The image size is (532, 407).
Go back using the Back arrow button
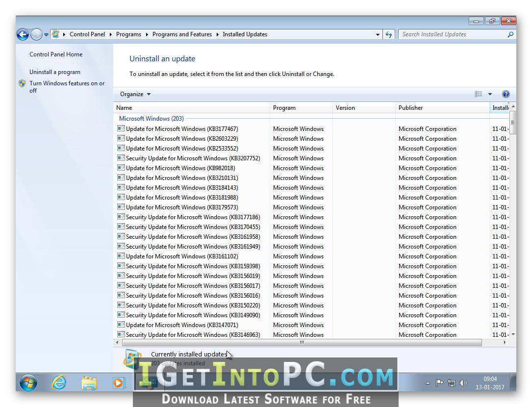(23, 34)
